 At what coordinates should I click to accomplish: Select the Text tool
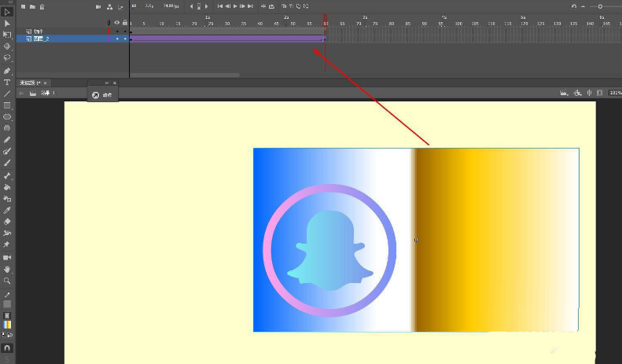coord(7,83)
